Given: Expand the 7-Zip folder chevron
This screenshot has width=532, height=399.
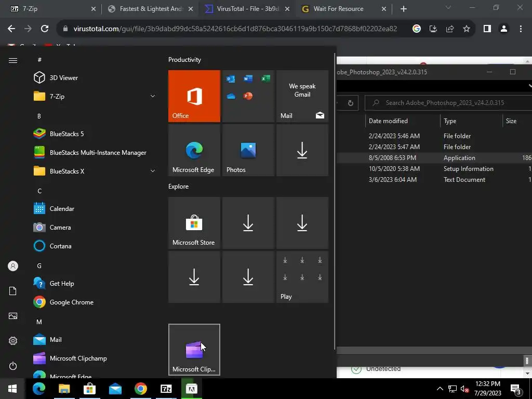Looking at the screenshot, I should point(153,96).
